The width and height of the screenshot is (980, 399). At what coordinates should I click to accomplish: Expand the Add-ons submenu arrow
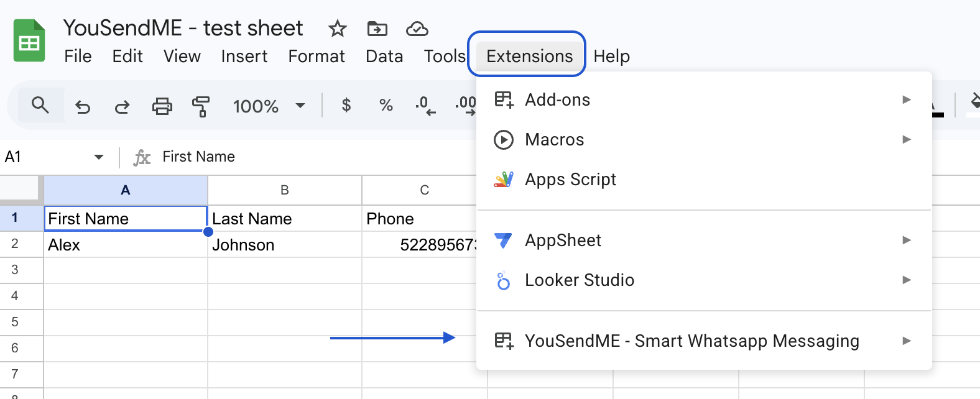pyautogui.click(x=907, y=99)
